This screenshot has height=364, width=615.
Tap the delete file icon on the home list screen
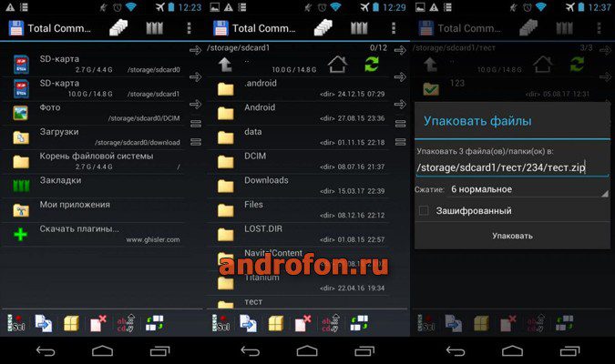coord(98,323)
